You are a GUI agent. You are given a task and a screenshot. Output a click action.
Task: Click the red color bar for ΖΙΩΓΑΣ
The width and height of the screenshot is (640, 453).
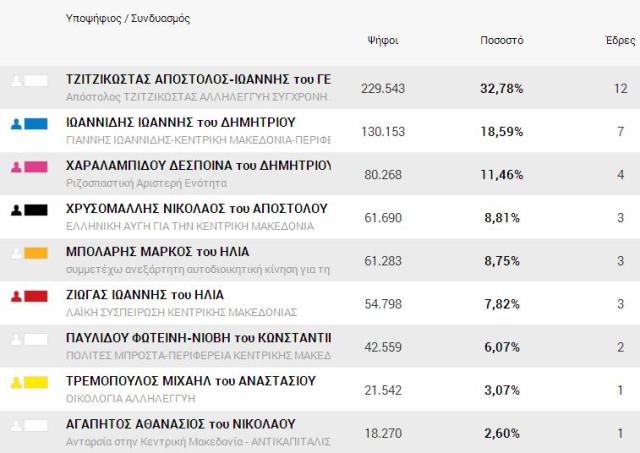click(x=36, y=296)
